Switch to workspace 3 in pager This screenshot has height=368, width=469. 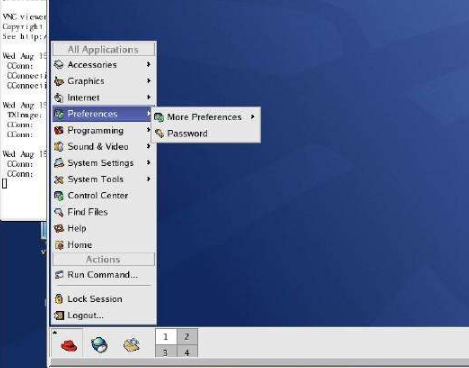pos(166,351)
